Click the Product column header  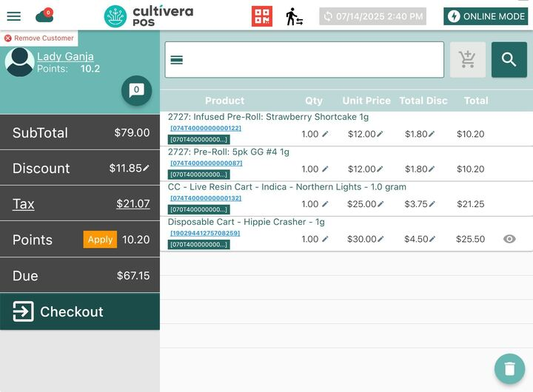tap(224, 101)
